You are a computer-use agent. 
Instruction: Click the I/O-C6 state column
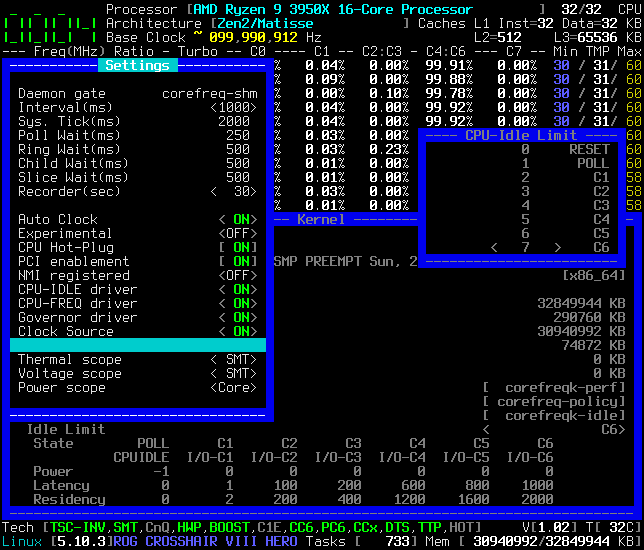click(x=530, y=457)
